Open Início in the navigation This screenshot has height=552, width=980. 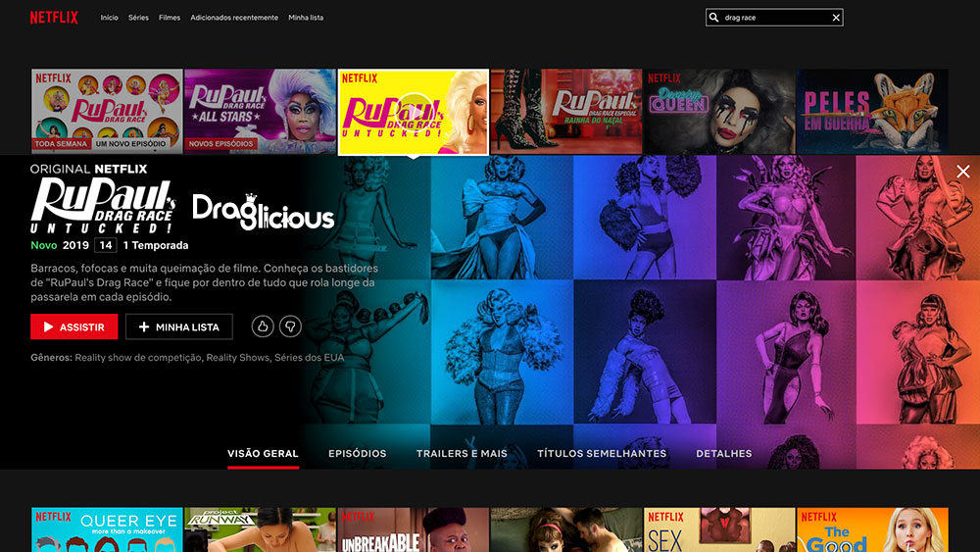pyautogui.click(x=110, y=18)
